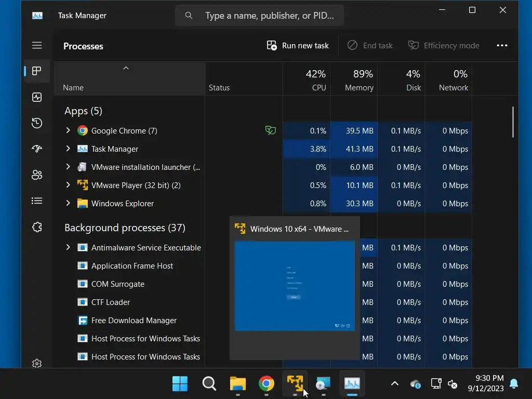Click the efficiency leaf icon for Chrome
The image size is (532, 399).
click(270, 130)
